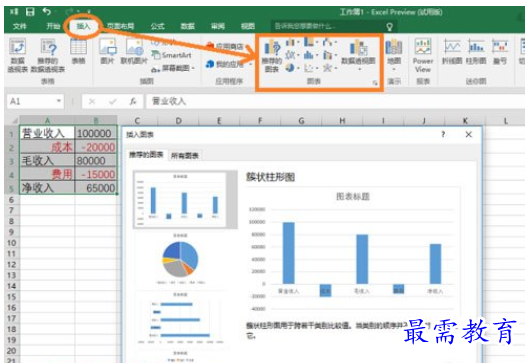Select cell B4 containing -15000
Image resolution: width=525 pixels, height=363 pixels.
coord(96,174)
